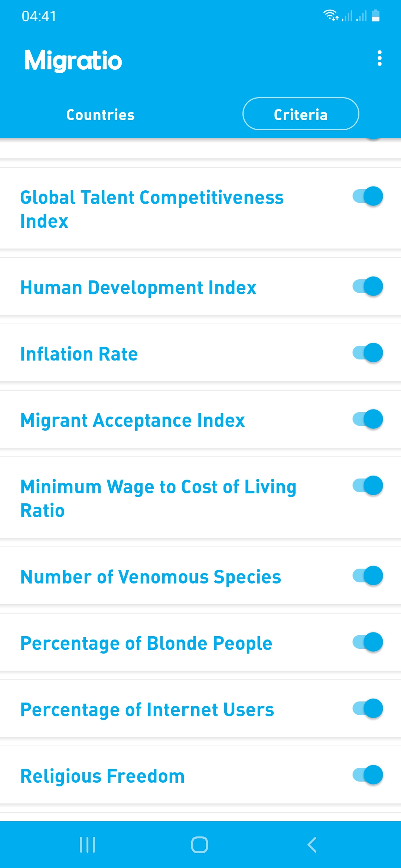
Task: Disable the Migrant Acceptance Index switch
Action: tap(368, 419)
